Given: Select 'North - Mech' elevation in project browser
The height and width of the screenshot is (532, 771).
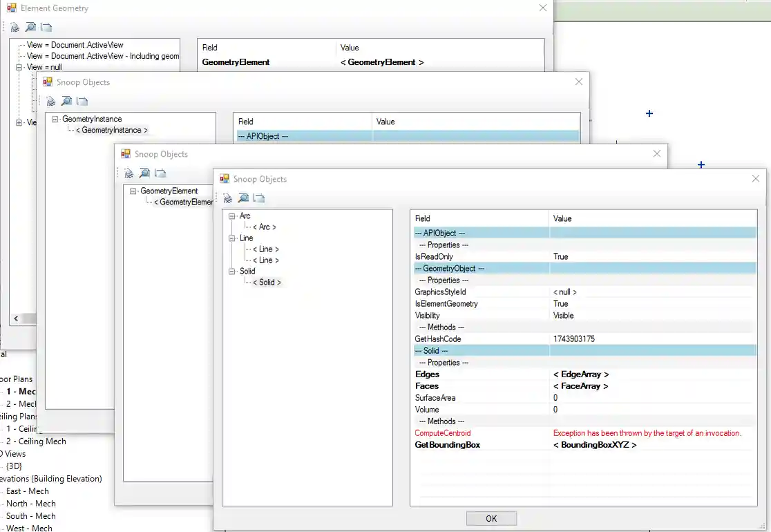Looking at the screenshot, I should point(31,504).
